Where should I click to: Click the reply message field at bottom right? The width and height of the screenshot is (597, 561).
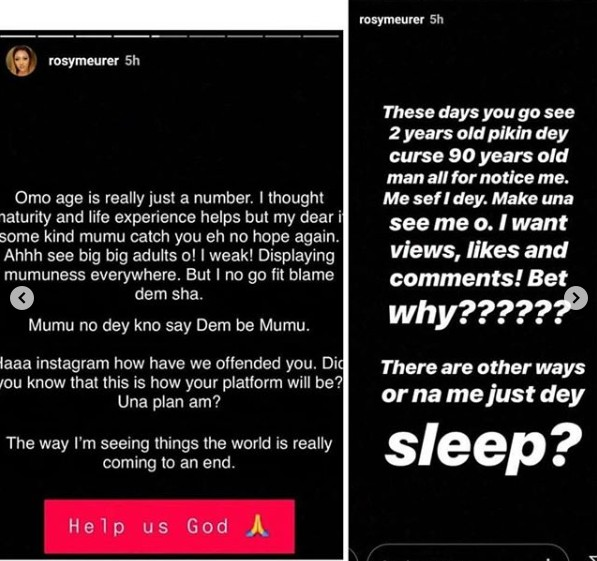pyautogui.click(x=468, y=553)
